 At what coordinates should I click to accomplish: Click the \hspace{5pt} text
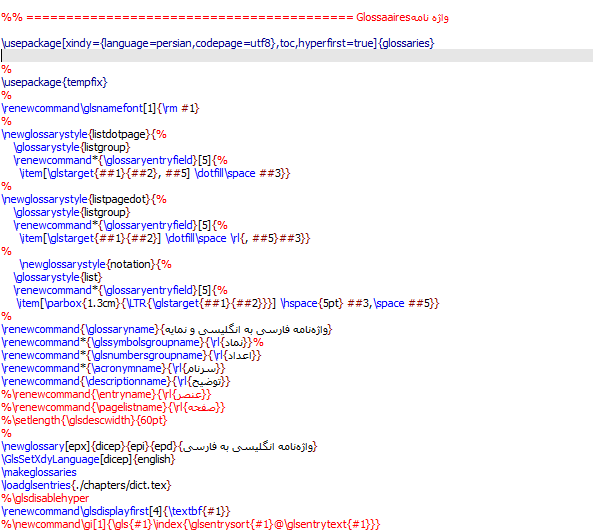tap(312, 303)
